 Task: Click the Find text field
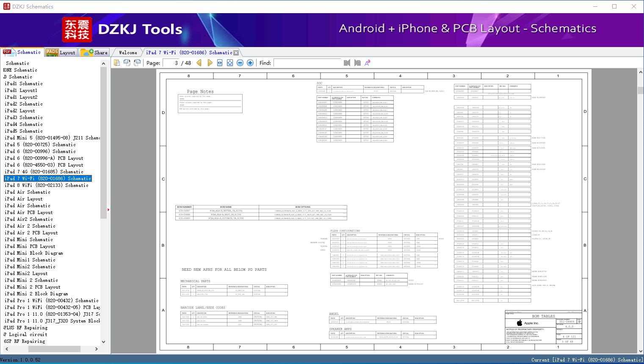(x=307, y=63)
